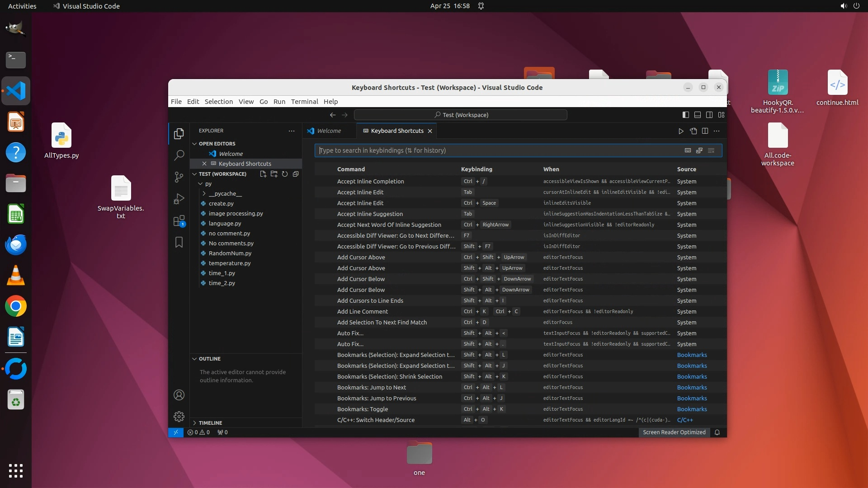
Task: Toggle Sort by Precedence in search box
Action: click(699, 150)
